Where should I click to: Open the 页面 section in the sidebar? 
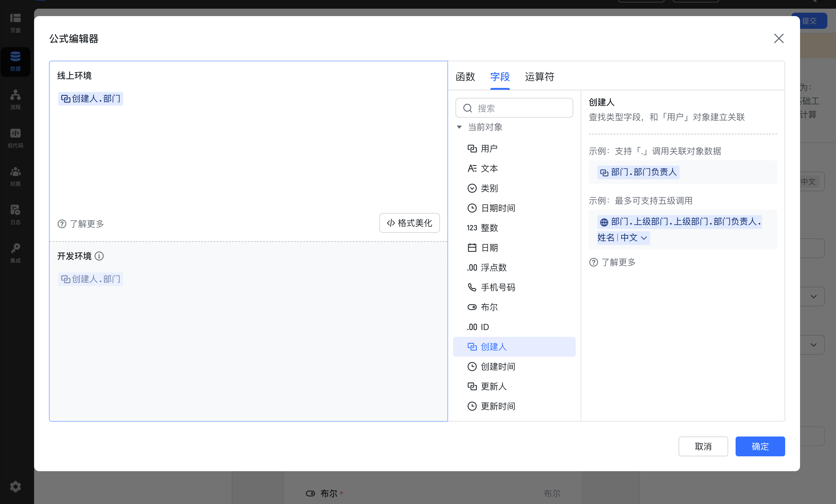coord(15,23)
